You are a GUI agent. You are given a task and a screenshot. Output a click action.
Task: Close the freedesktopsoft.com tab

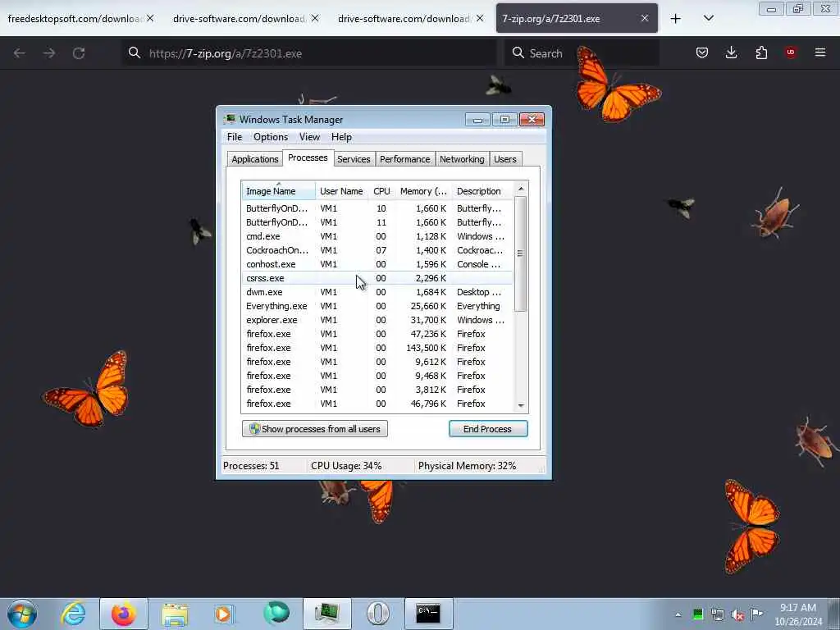pos(151,18)
